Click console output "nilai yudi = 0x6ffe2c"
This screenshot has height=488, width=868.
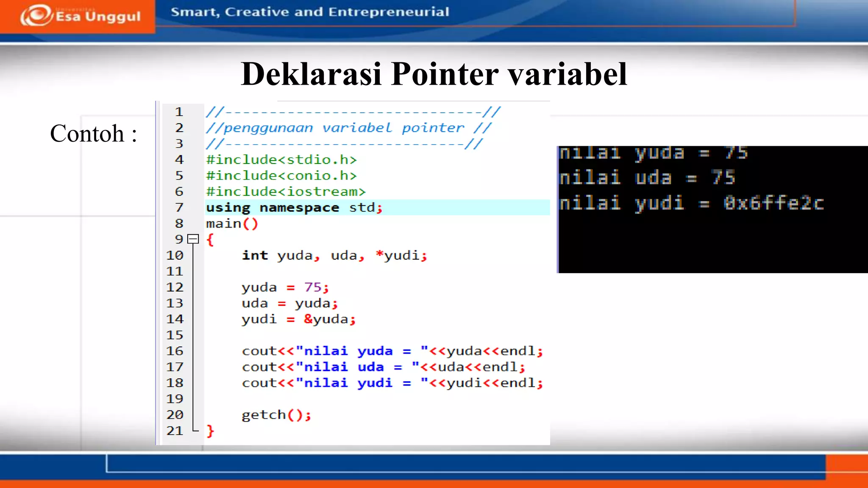(692, 203)
